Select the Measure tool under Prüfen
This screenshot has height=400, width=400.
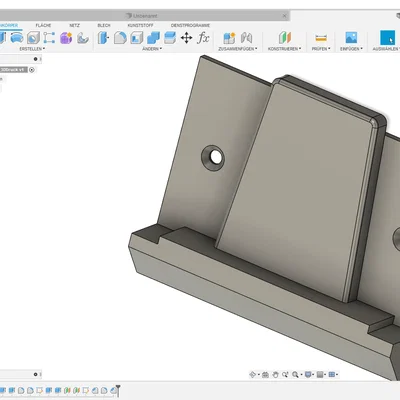coord(321,38)
